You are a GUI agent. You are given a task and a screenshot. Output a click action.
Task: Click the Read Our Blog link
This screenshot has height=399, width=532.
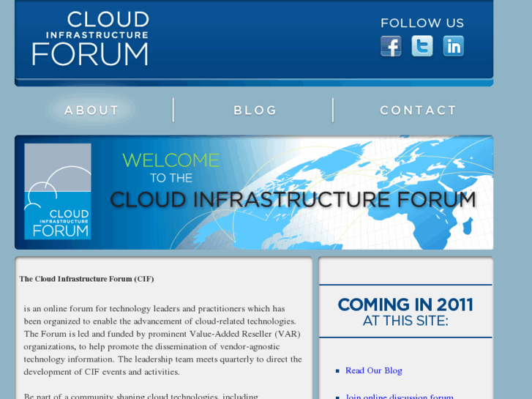point(373,370)
